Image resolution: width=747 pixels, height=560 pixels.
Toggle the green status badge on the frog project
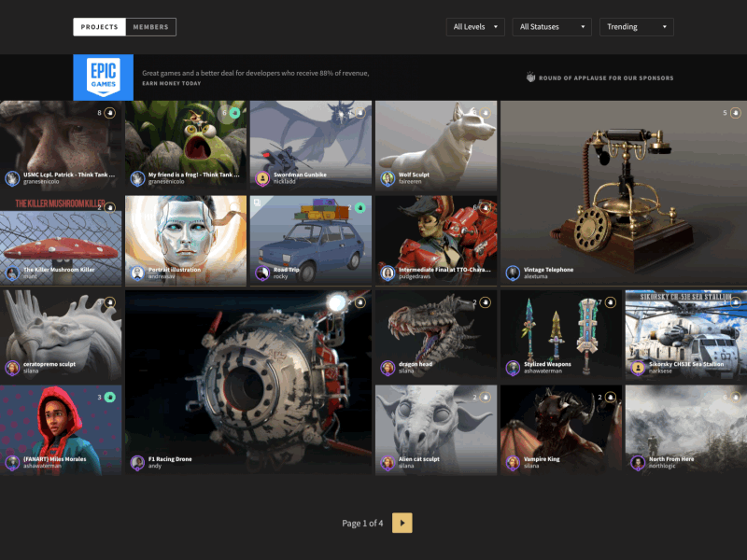pyautogui.click(x=233, y=113)
